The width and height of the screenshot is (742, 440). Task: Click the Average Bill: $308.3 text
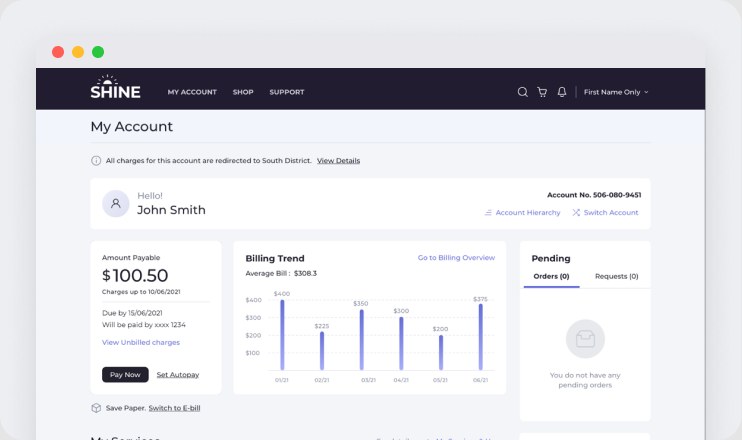[x=281, y=273]
